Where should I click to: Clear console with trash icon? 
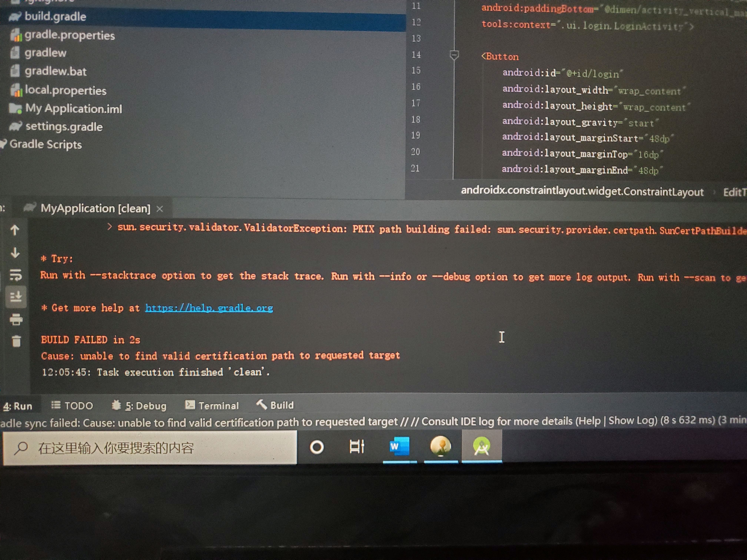(16, 341)
